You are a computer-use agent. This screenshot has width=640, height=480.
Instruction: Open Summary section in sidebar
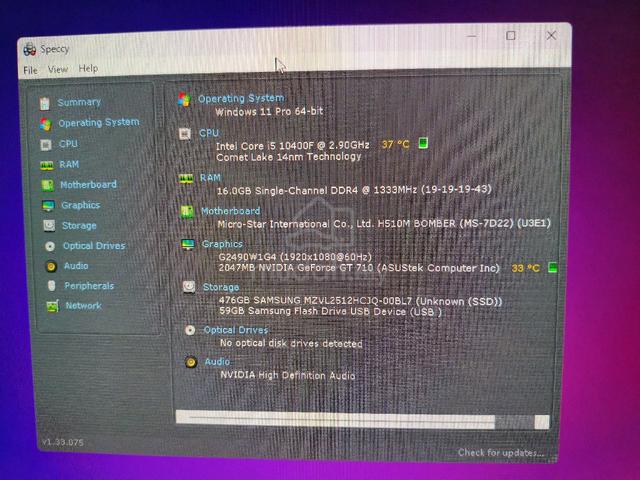click(79, 102)
